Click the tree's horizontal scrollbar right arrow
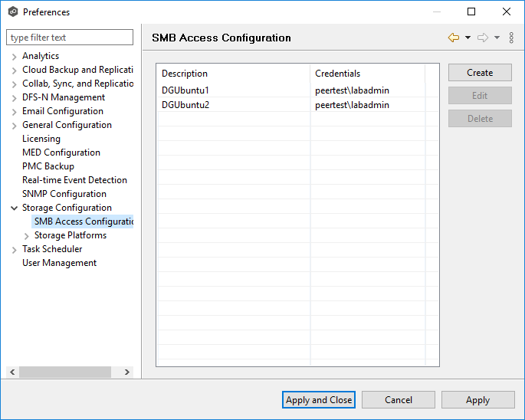 click(127, 372)
